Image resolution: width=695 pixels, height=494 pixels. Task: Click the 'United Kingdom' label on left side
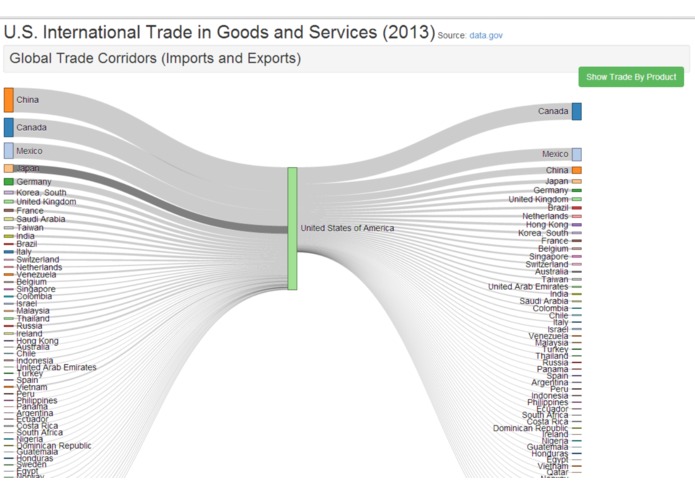[46, 202]
